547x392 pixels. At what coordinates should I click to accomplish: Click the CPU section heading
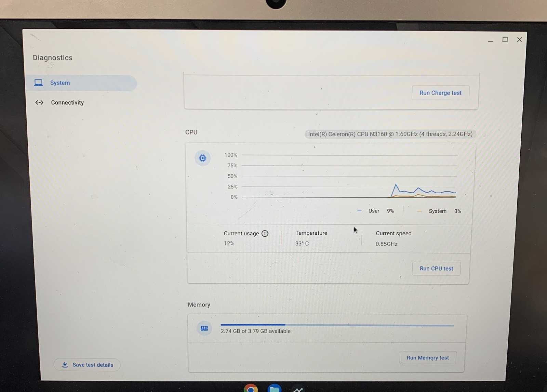coord(191,132)
